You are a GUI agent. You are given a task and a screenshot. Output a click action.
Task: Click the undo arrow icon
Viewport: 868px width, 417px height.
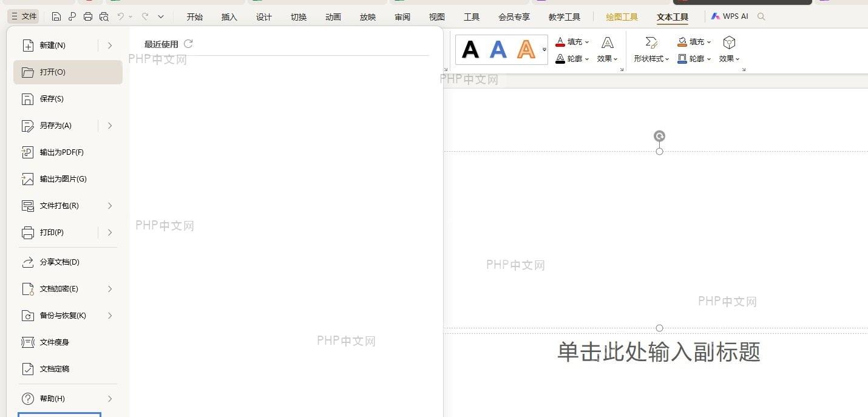[121, 17]
